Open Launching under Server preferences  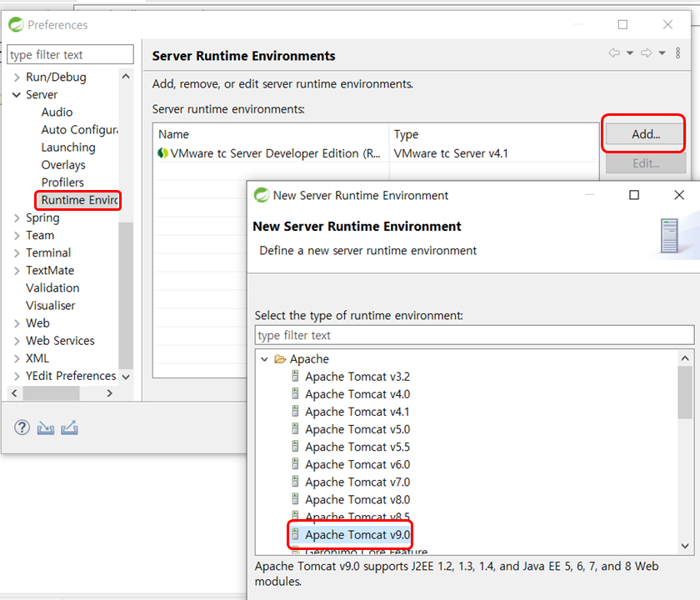(68, 147)
